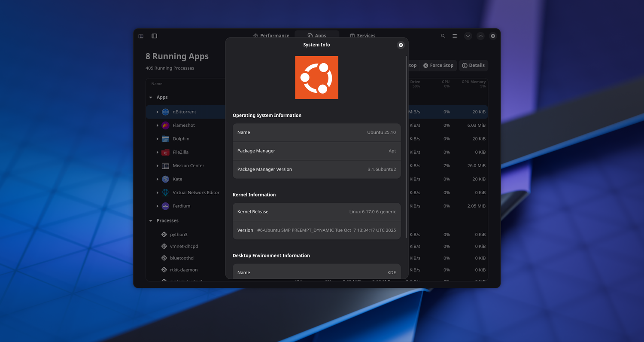
Task: Sort by the GPU Memory column header
Action: tap(474, 84)
